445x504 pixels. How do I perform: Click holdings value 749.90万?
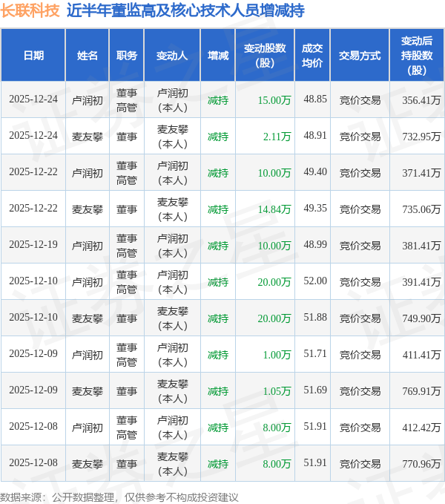[421, 318]
